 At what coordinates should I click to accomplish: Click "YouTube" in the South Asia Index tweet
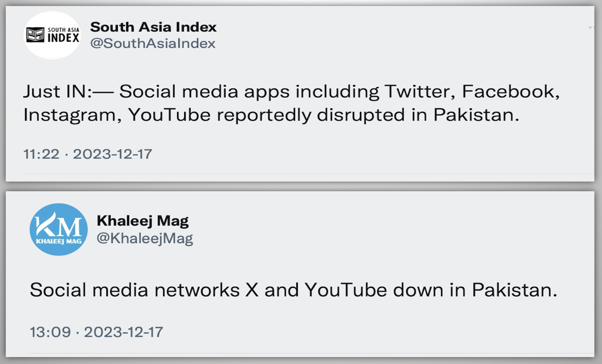[169, 115]
